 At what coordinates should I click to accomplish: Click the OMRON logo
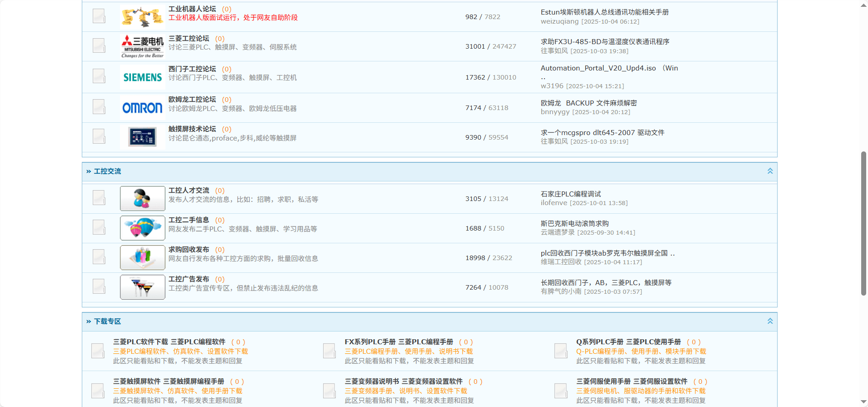[142, 108]
